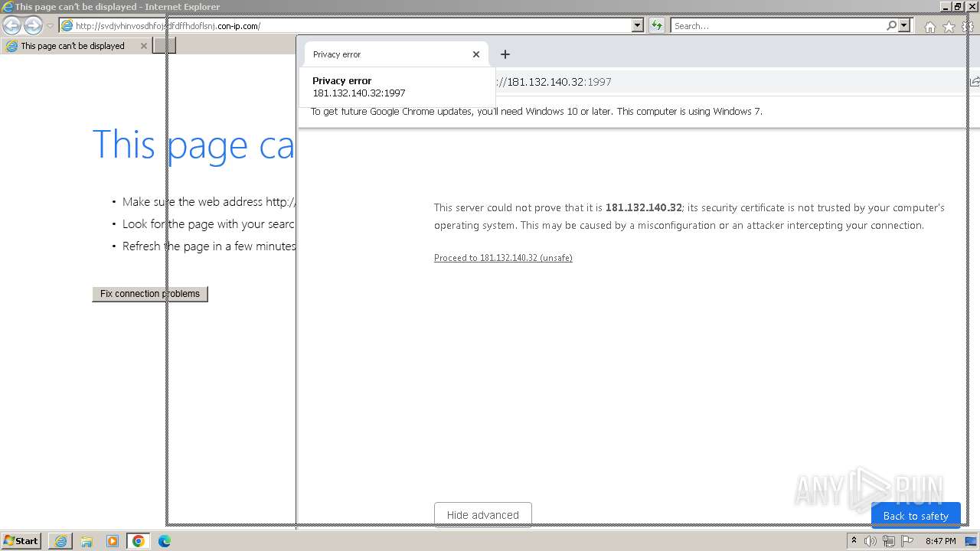Go forward in Internet Explorer
This screenshot has height=551, width=980.
(33, 26)
